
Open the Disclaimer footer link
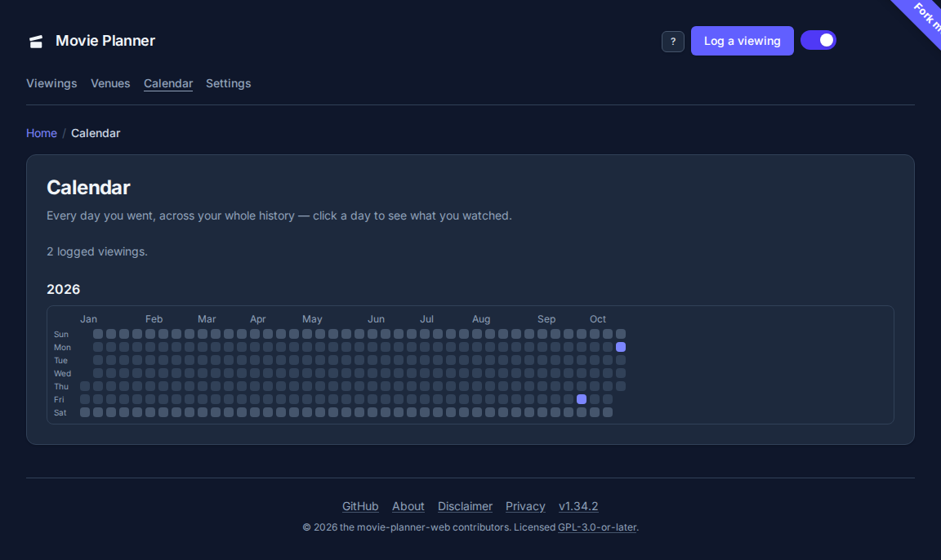point(465,506)
